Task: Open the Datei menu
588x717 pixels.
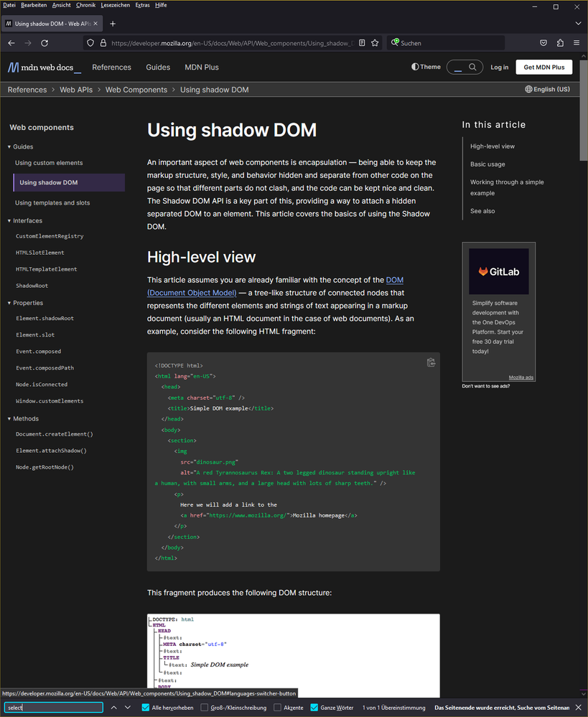Action: [x=9, y=5]
